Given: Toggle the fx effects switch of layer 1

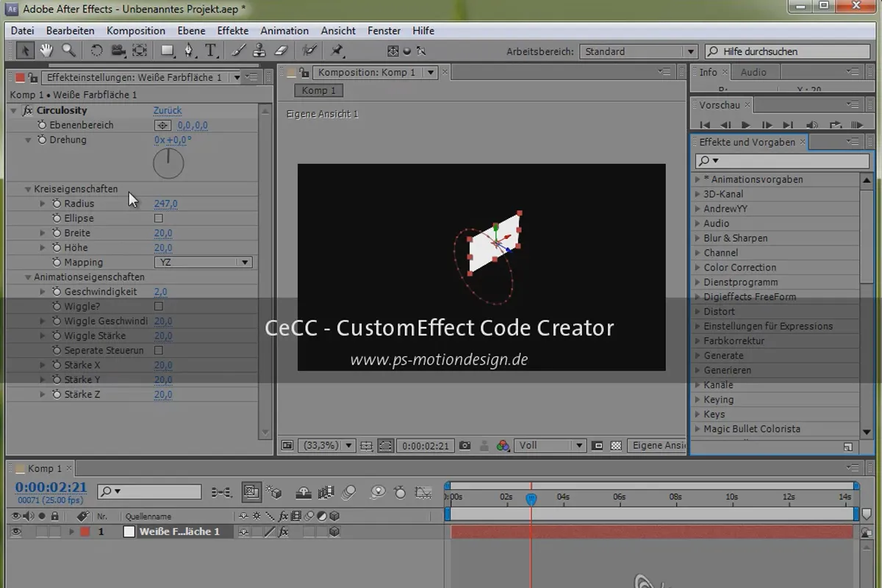Looking at the screenshot, I should tap(284, 531).
